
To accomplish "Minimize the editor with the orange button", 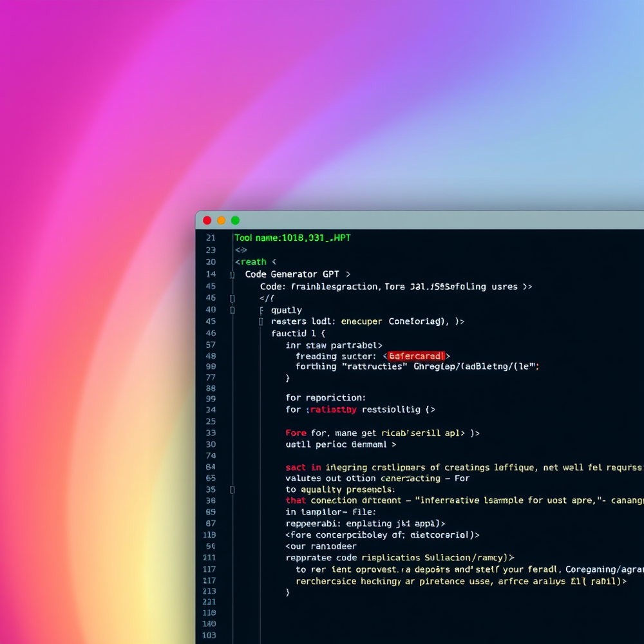I will point(221,220).
